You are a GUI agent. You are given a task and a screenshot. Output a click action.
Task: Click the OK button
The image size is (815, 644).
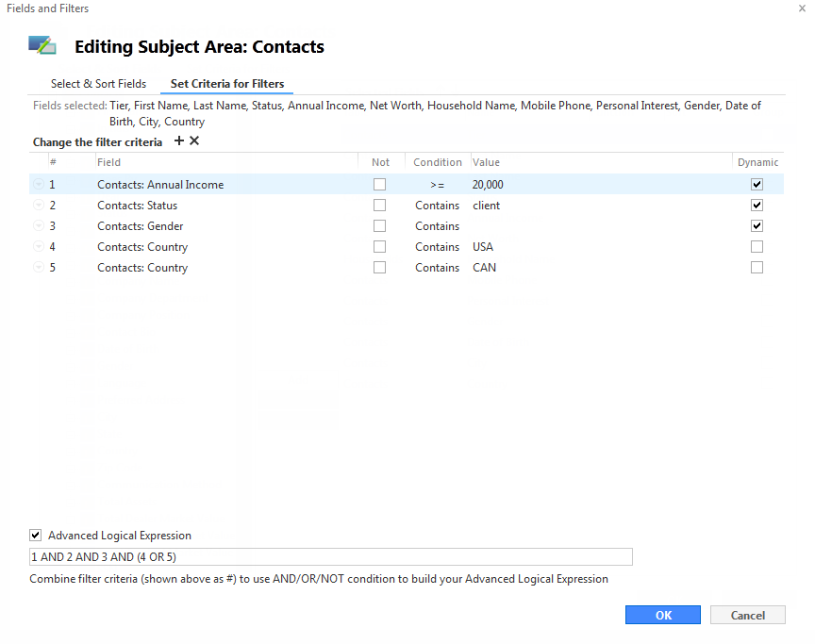[x=663, y=615]
